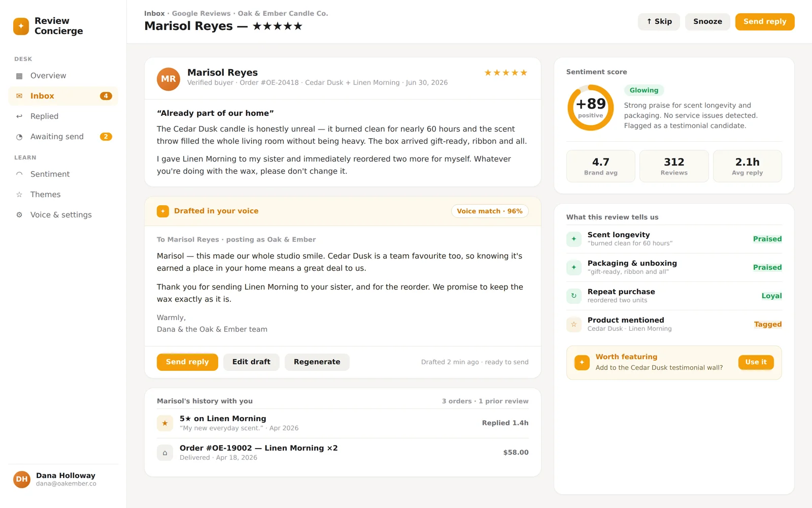Click the sparkle icon beside Drafted in your voice
This screenshot has height=508, width=812.
point(163,211)
